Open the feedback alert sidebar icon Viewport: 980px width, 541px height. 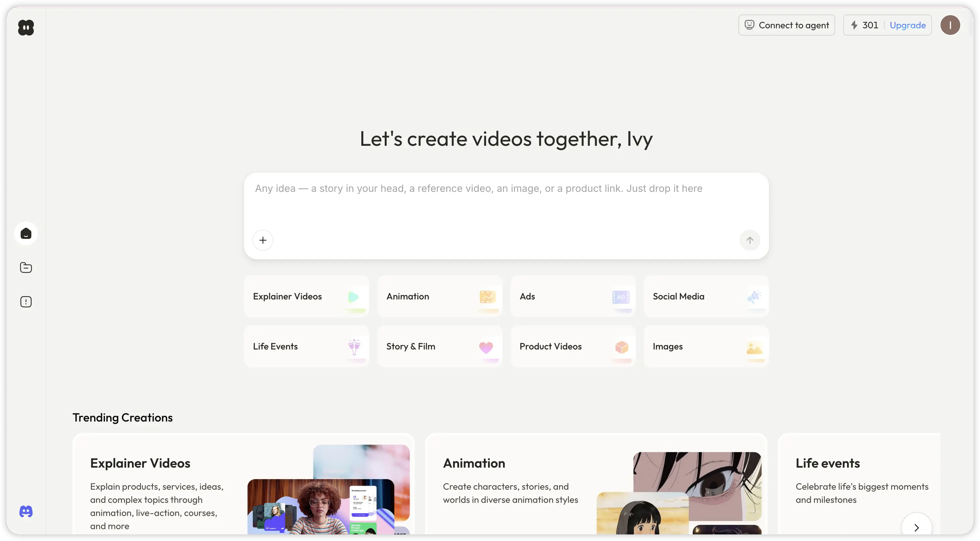[x=26, y=302]
